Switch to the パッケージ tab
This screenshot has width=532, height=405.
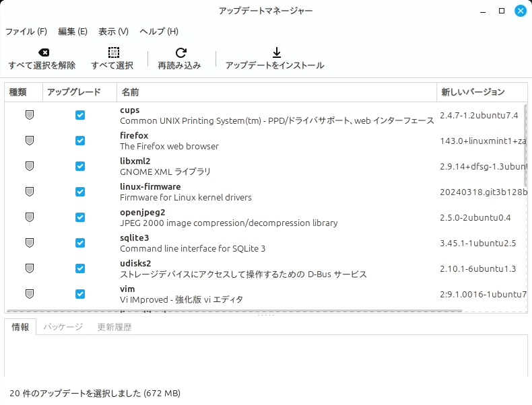[63, 327]
